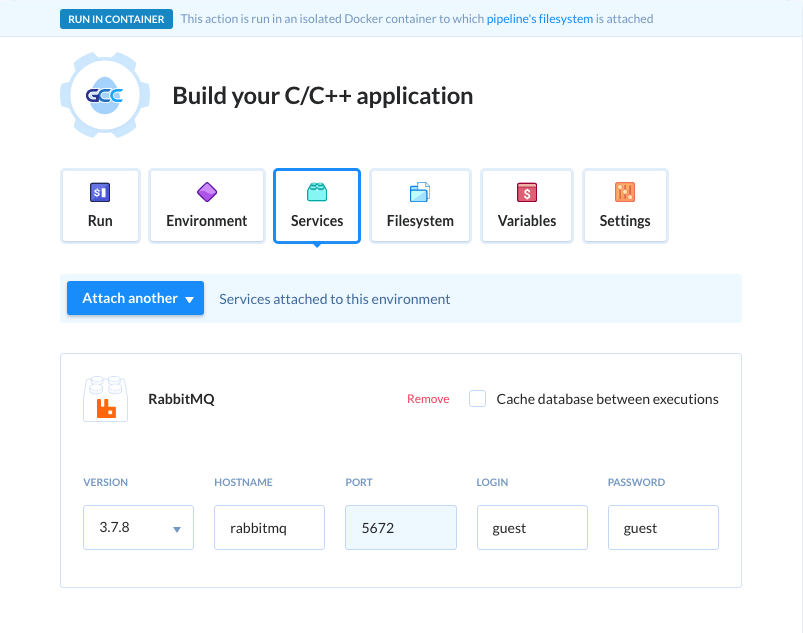Image resolution: width=803 pixels, height=633 pixels.
Task: Go to the Filesystem tab
Action: [x=420, y=206]
